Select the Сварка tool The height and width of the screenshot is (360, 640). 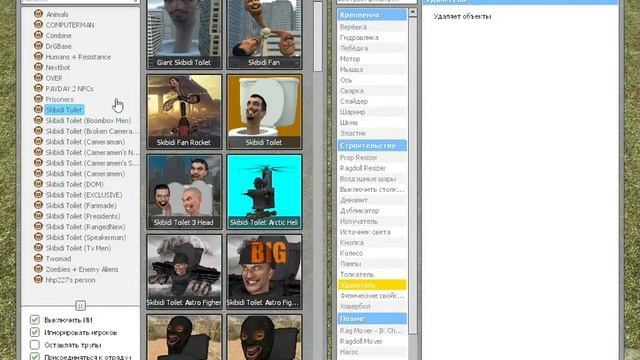372,91
